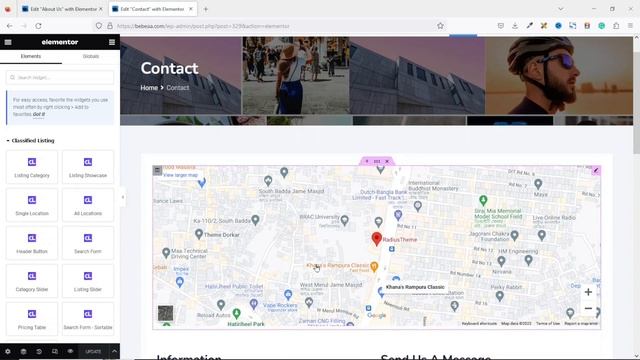Open the Extensions puzzle icon
The image size is (640, 360).
coord(616,26)
